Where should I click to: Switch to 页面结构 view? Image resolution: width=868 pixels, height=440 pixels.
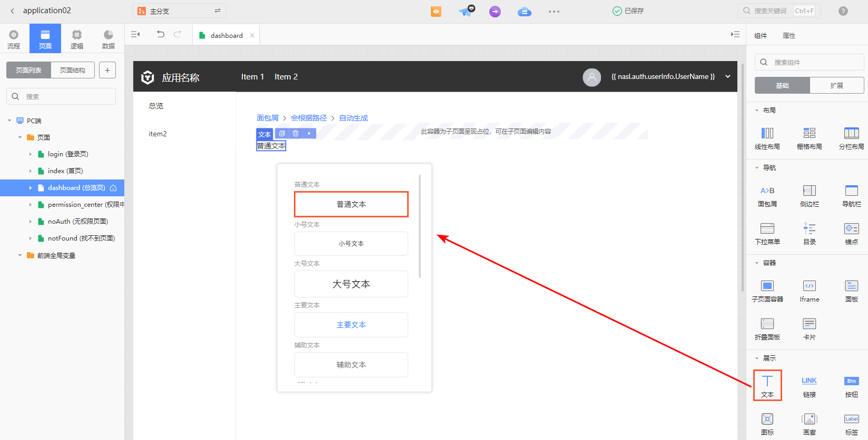click(73, 70)
